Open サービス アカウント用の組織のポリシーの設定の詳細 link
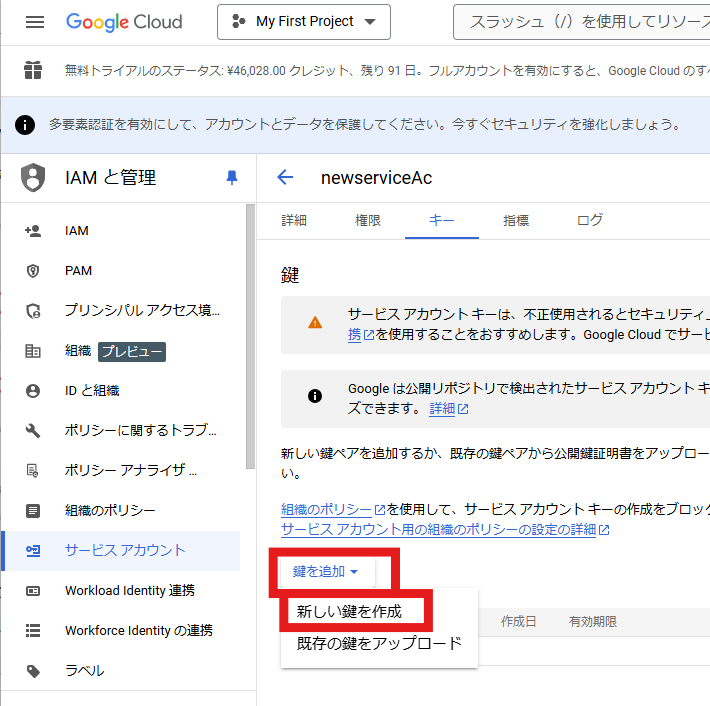710x706 pixels. pos(445,529)
